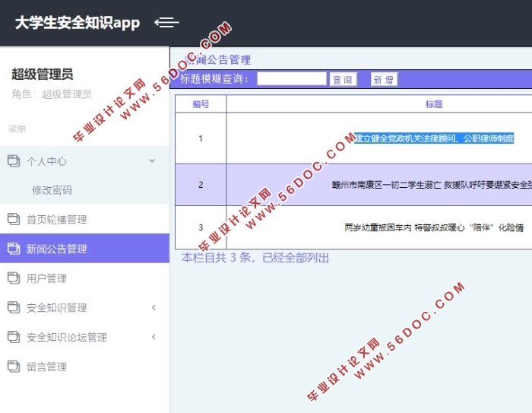The image size is (532, 413).
Task: Click the 个人中心 menu icon
Action: pyautogui.click(x=13, y=160)
